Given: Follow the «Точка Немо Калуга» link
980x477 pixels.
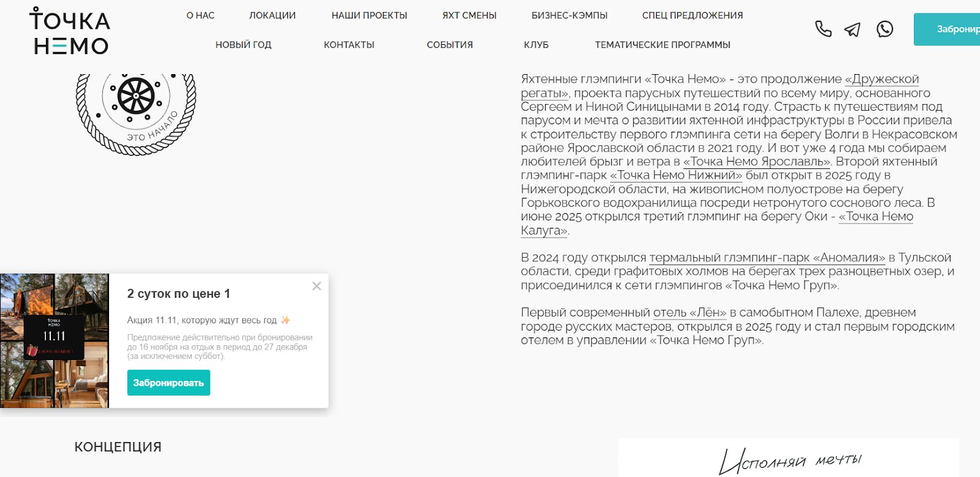Looking at the screenshot, I should coord(876,216).
